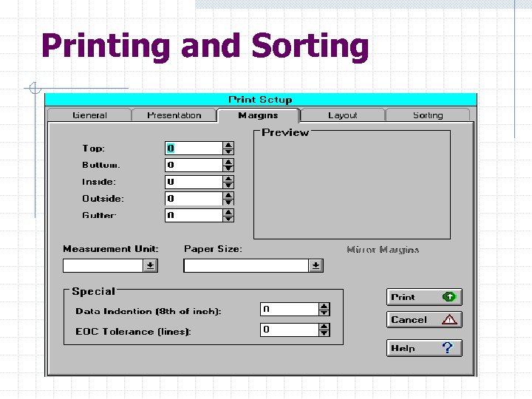532x399 pixels.
Task: Decrease EOC Tolerance with down arrow
Action: tap(324, 332)
